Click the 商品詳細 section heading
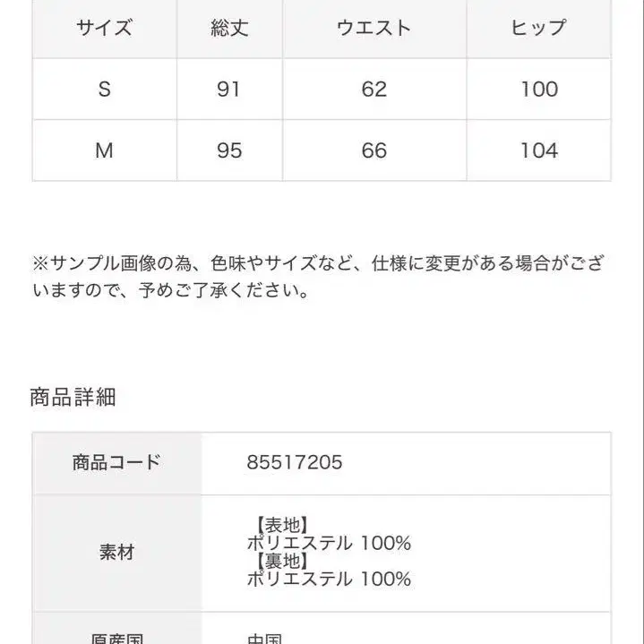 73,398
